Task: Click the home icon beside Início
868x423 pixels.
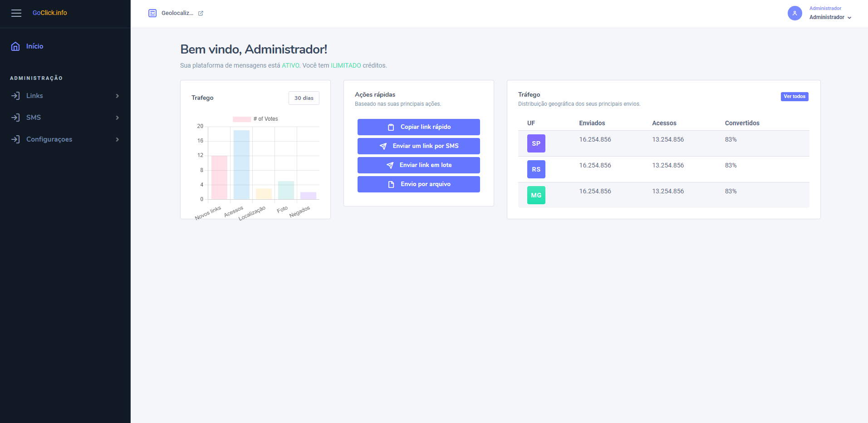Action: [x=15, y=46]
